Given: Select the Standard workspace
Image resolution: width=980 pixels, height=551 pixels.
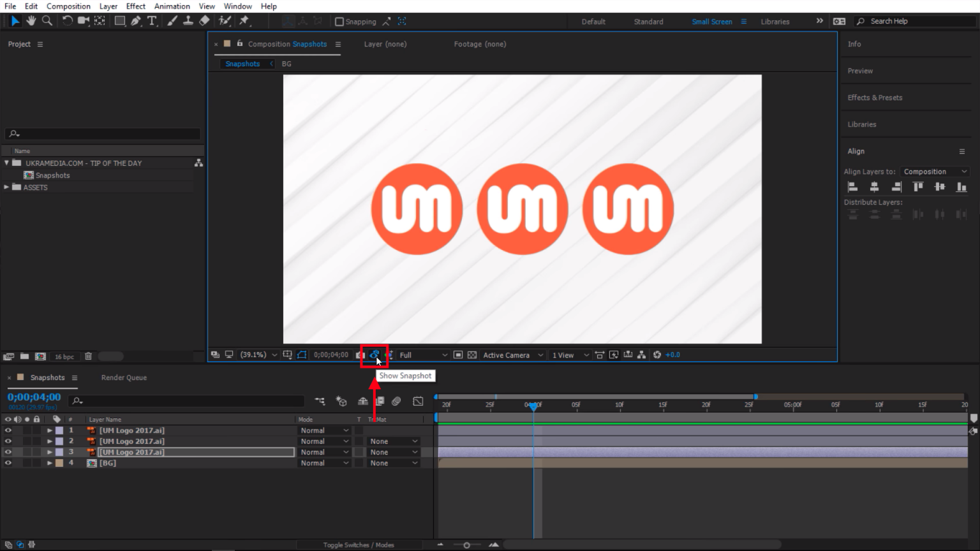Looking at the screenshot, I should coord(648,22).
